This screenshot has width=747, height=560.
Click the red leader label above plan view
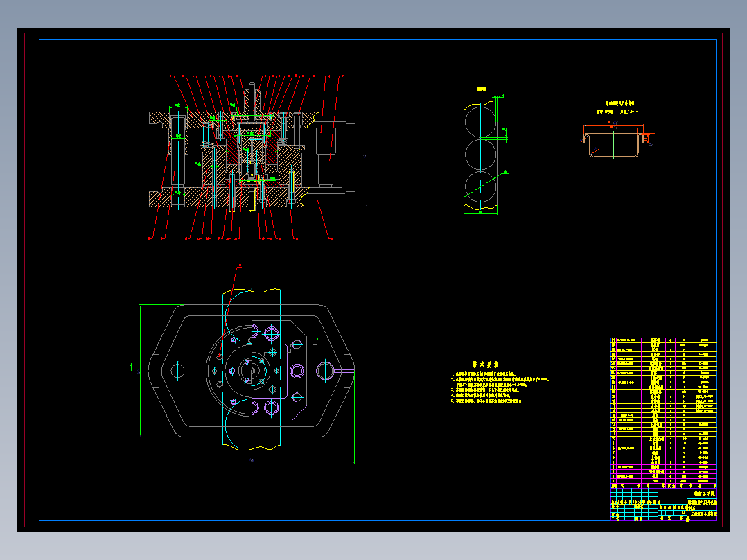[240, 266]
